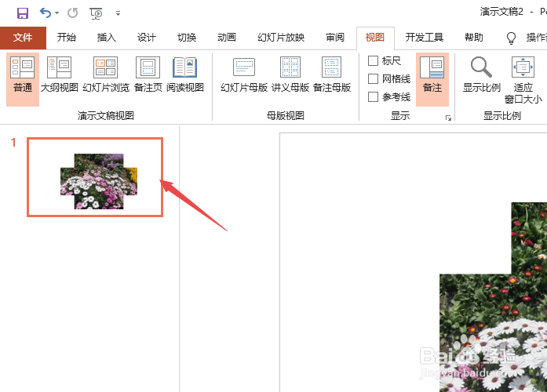
Task: Switch to the 插入 tab
Action: 107,38
